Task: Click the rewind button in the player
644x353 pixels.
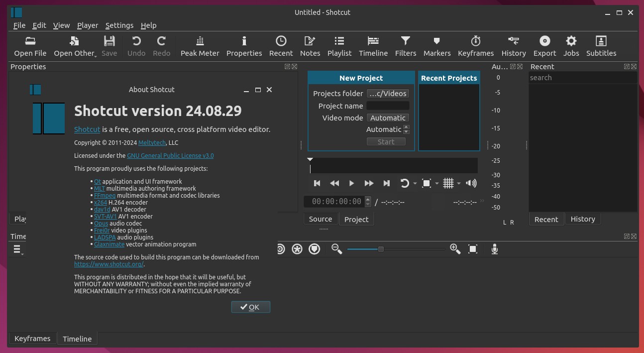Action: click(334, 183)
